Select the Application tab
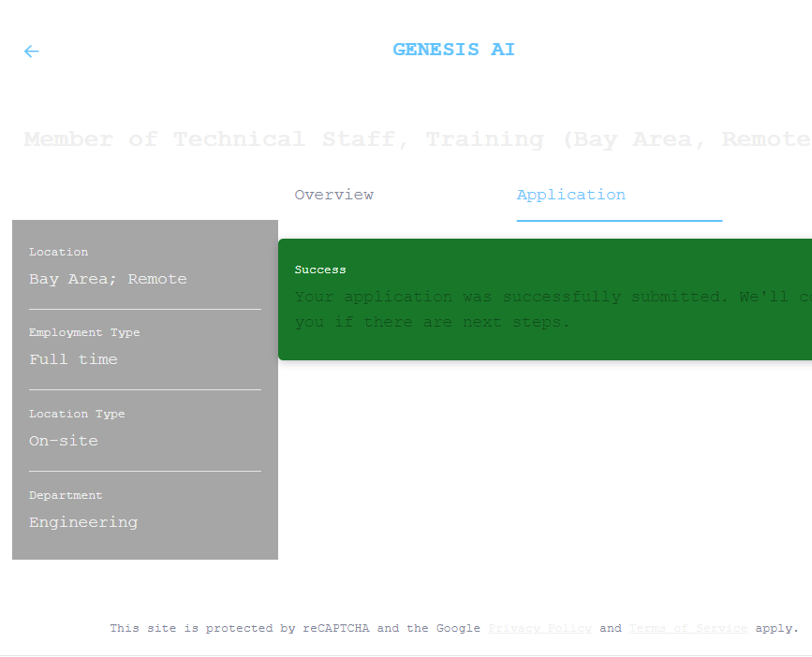 (x=570, y=195)
